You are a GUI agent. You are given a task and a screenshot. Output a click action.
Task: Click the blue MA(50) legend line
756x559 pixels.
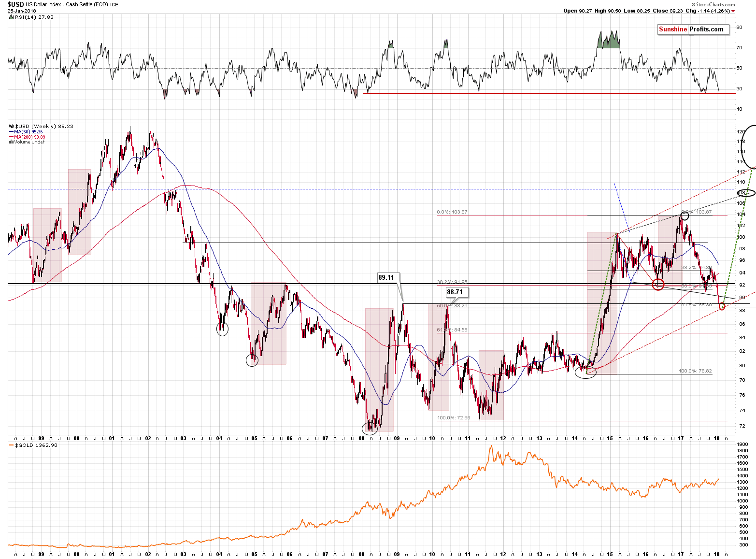[11, 132]
